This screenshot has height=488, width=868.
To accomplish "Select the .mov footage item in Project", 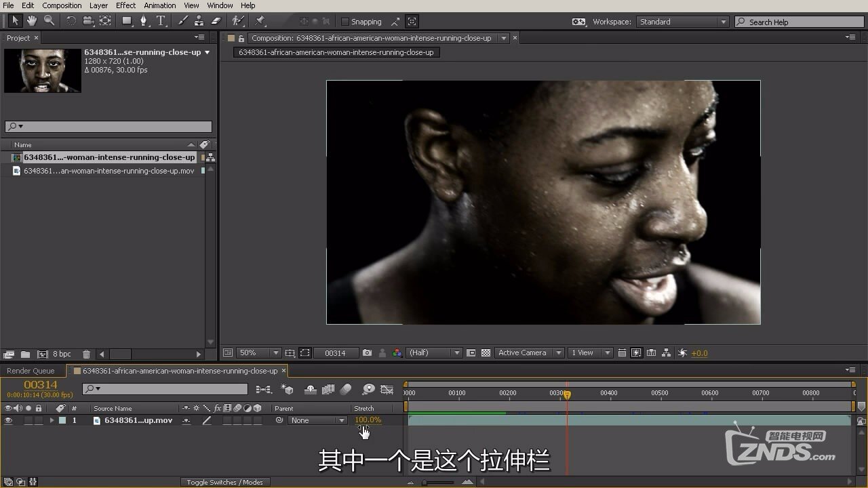I will tap(108, 171).
